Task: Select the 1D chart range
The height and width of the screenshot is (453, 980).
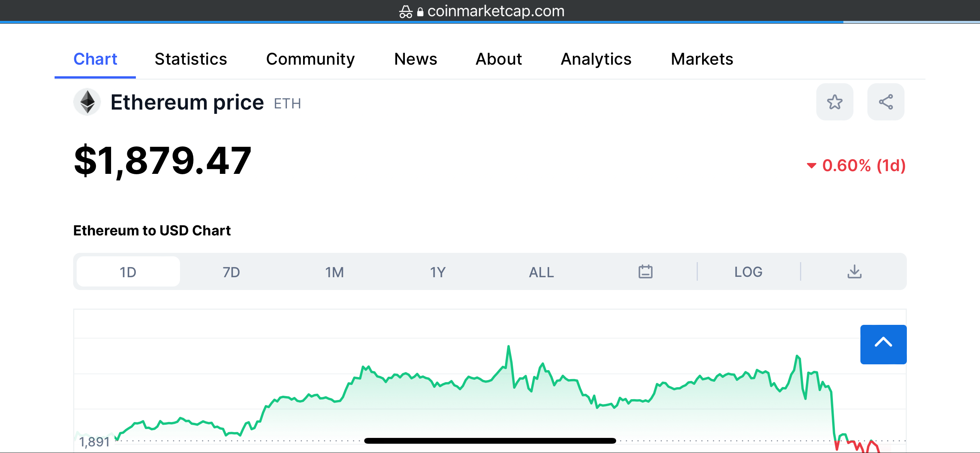Action: [x=128, y=272]
